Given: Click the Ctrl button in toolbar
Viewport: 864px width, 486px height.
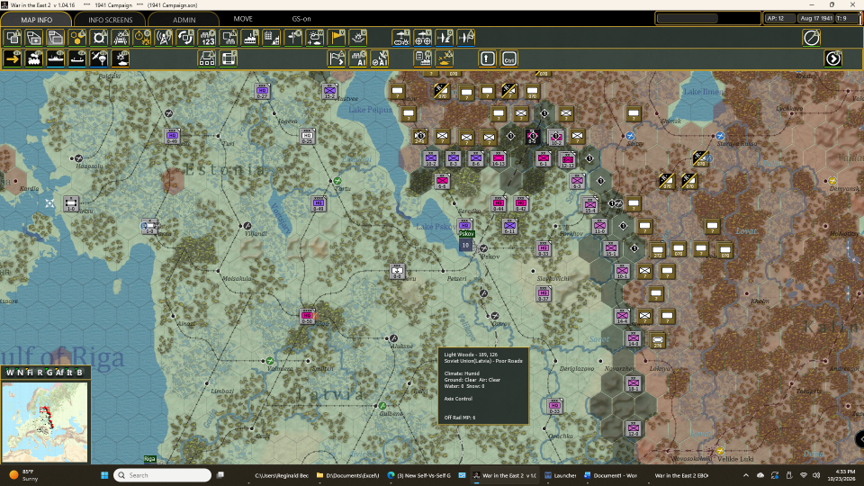Looking at the screenshot, I should 509,58.
